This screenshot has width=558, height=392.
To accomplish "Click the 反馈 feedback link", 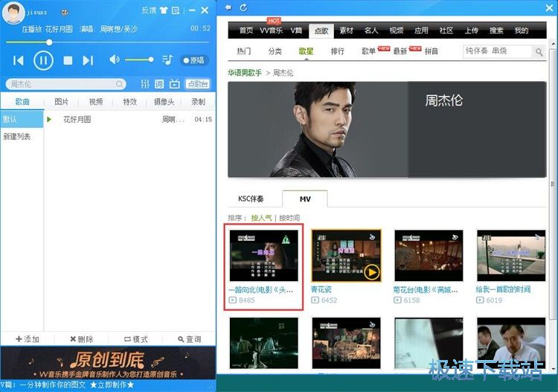I will click(x=149, y=10).
